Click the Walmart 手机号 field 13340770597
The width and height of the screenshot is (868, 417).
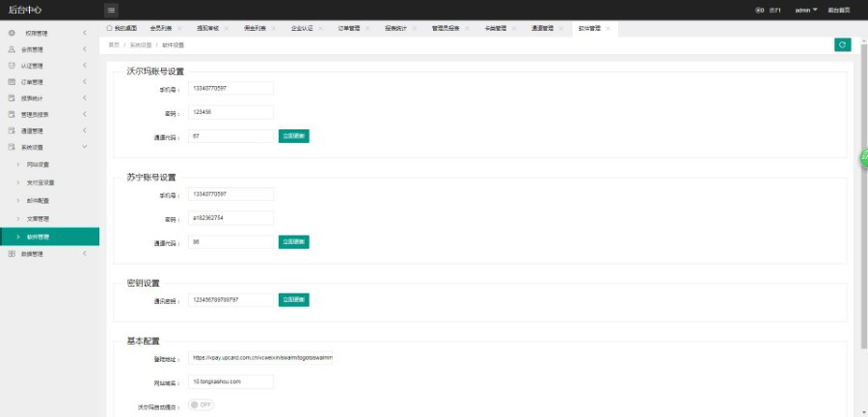coord(231,88)
